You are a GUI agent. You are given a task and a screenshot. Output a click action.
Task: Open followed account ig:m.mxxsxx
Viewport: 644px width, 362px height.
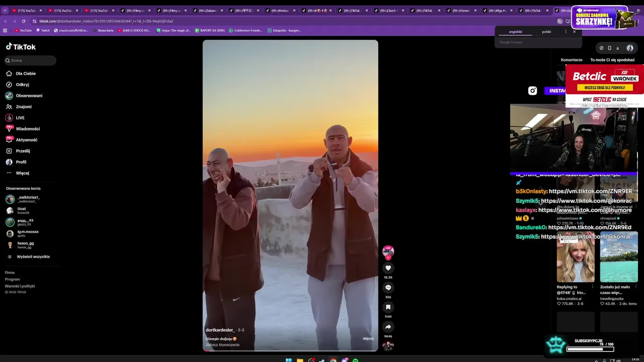(28, 233)
